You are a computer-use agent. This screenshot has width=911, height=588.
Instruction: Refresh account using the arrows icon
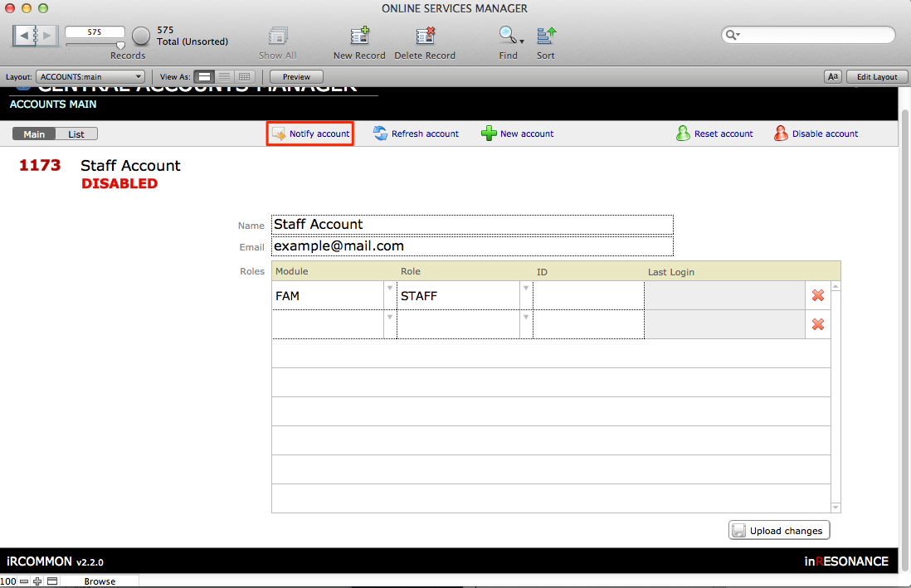tap(380, 134)
